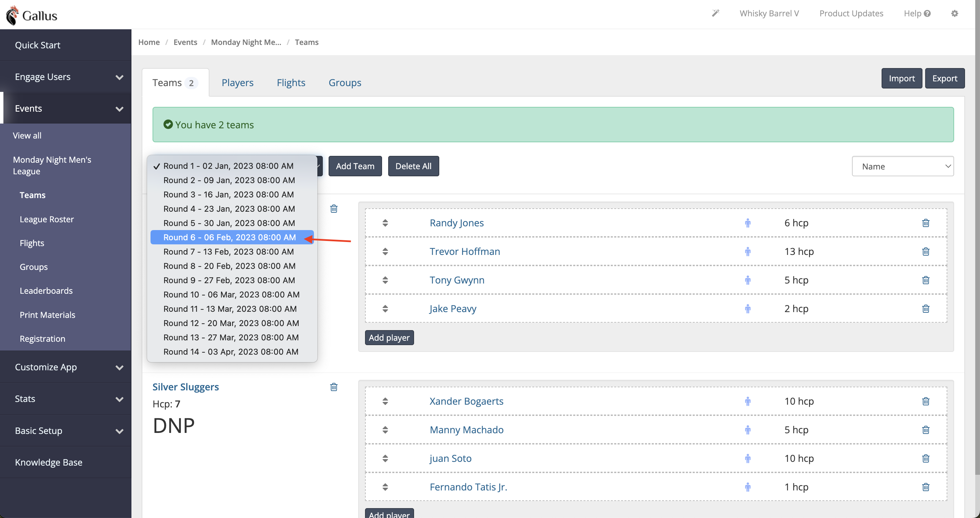Click person icon for juan Soto

pyautogui.click(x=747, y=458)
